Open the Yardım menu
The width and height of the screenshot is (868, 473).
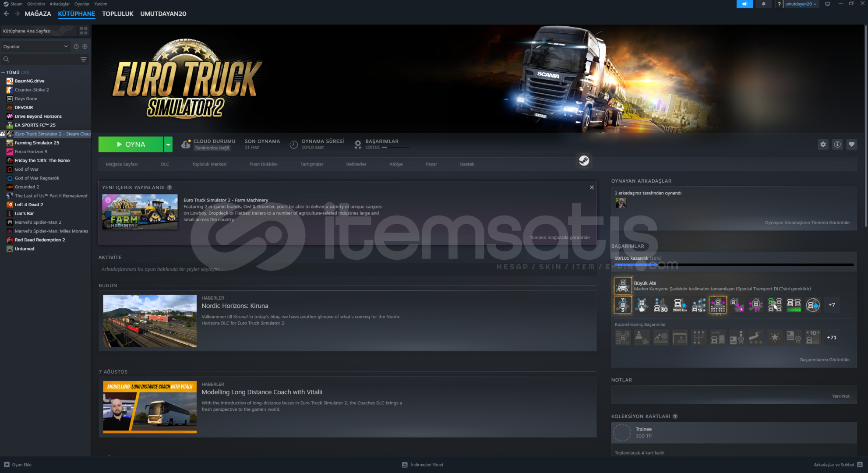pyautogui.click(x=101, y=4)
